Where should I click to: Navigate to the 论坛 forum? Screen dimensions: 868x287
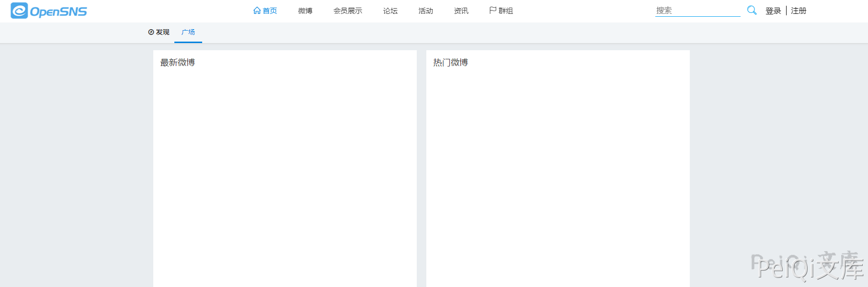(x=390, y=11)
